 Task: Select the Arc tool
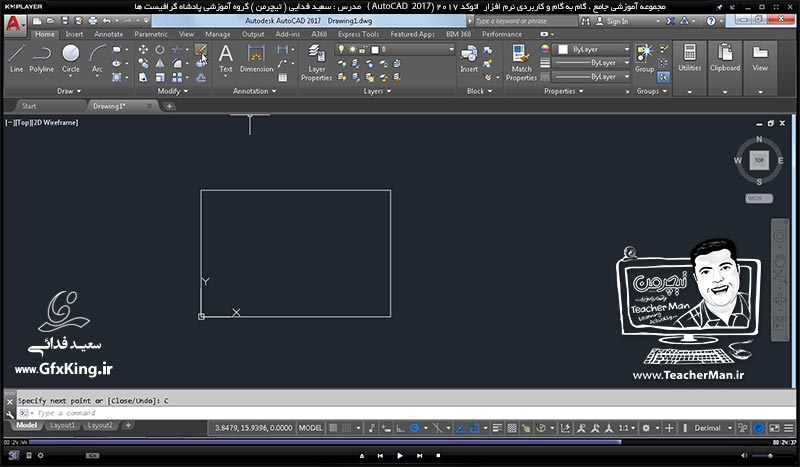coord(97,59)
